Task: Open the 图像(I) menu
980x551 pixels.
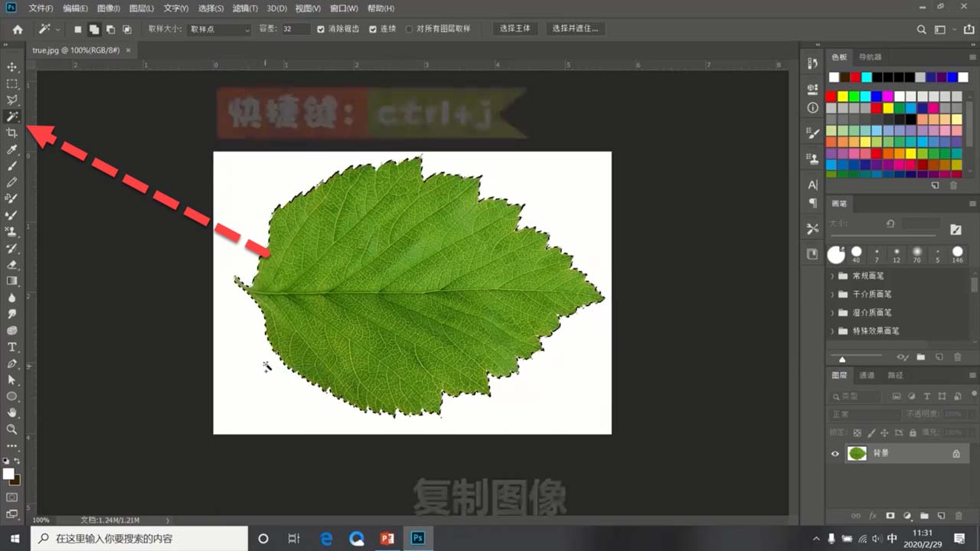Action: click(108, 8)
